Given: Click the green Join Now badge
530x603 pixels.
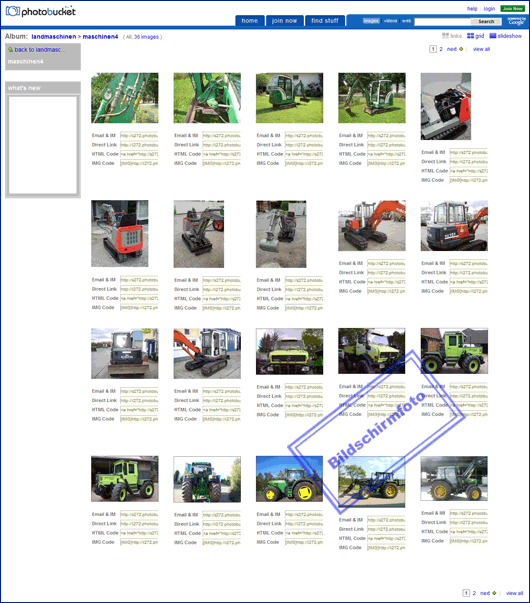Looking at the screenshot, I should tap(513, 8).
